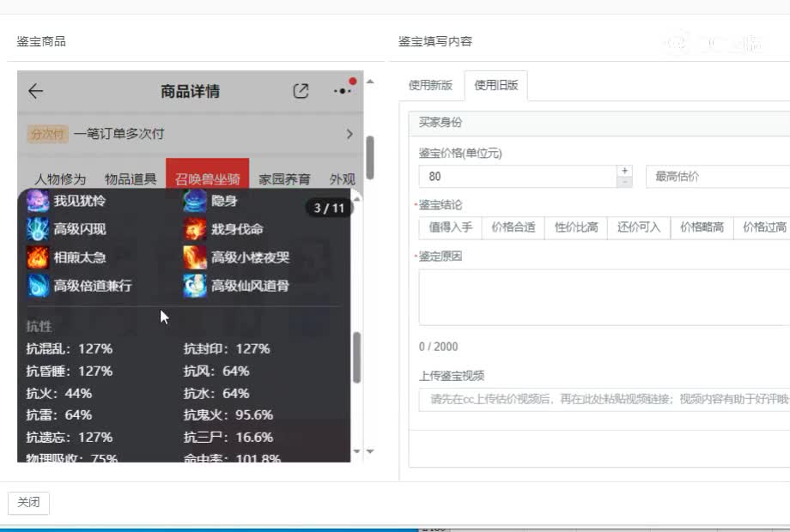
Task: Switch to 家园养育 tab
Action: click(284, 178)
